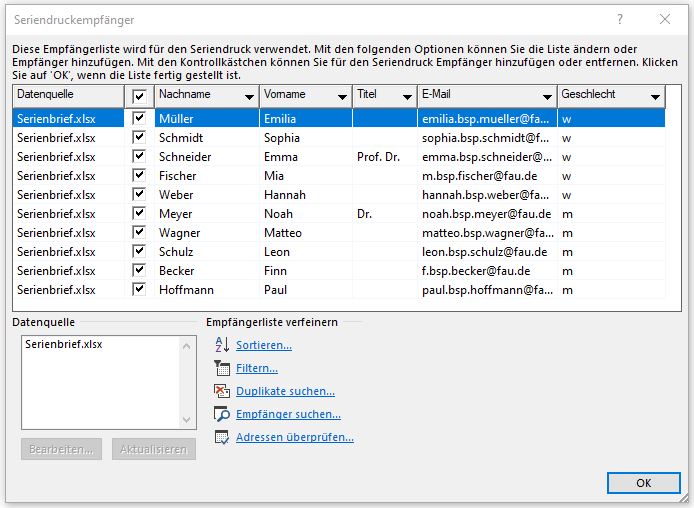Open the Duplikate suchen... link
Screen dimensions: 694x508
coord(285,391)
